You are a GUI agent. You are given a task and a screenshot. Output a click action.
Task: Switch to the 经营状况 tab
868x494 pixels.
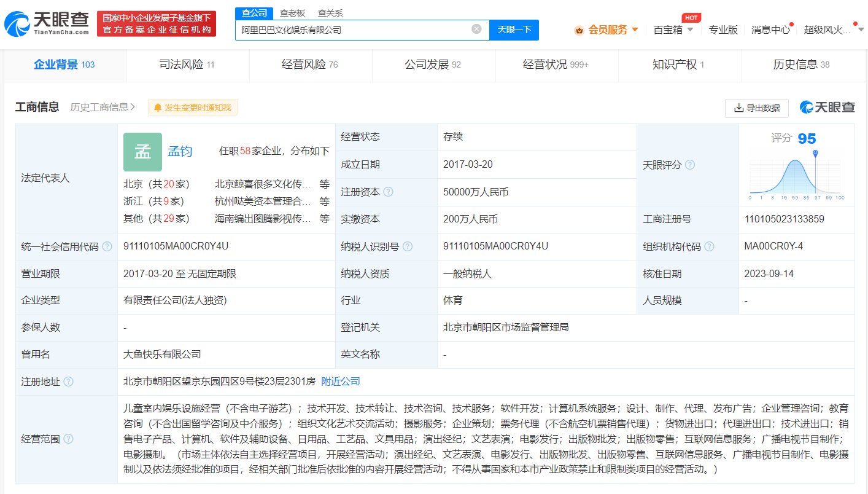pos(556,65)
